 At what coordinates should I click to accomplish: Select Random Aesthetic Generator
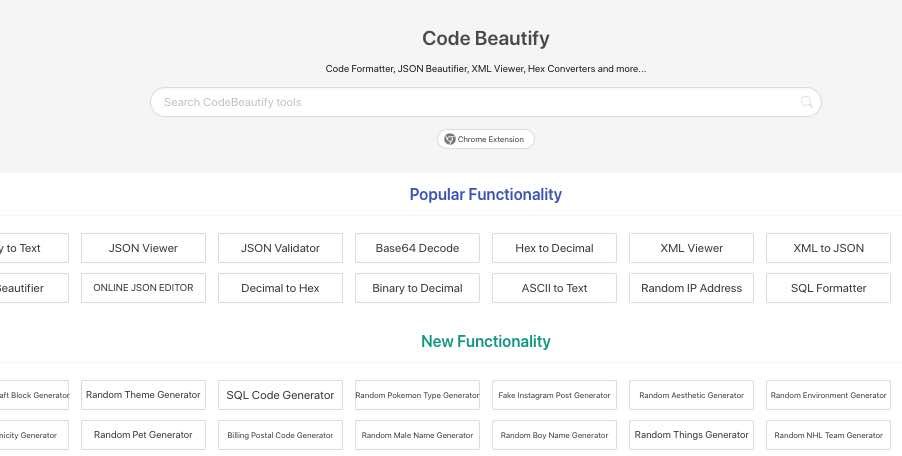(x=691, y=395)
